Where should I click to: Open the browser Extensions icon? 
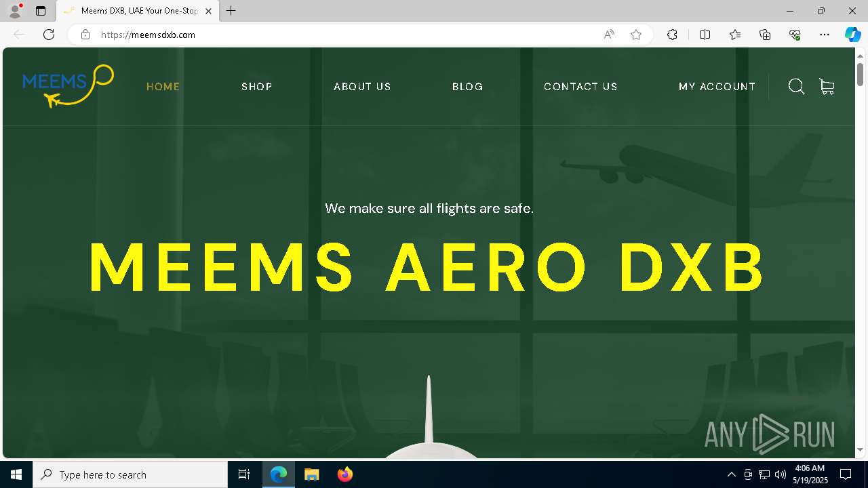click(672, 35)
